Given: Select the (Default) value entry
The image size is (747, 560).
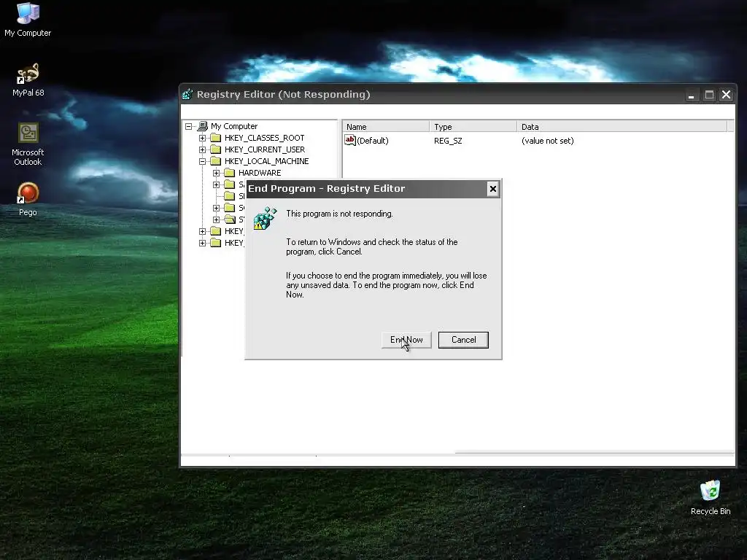Looking at the screenshot, I should tap(373, 141).
